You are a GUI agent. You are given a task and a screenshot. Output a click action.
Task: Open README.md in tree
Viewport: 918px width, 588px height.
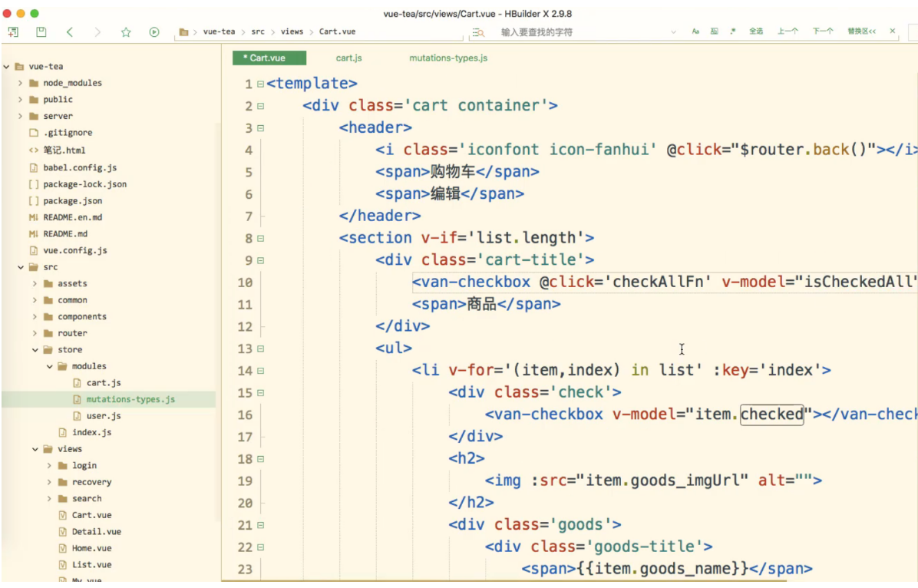pyautogui.click(x=65, y=233)
